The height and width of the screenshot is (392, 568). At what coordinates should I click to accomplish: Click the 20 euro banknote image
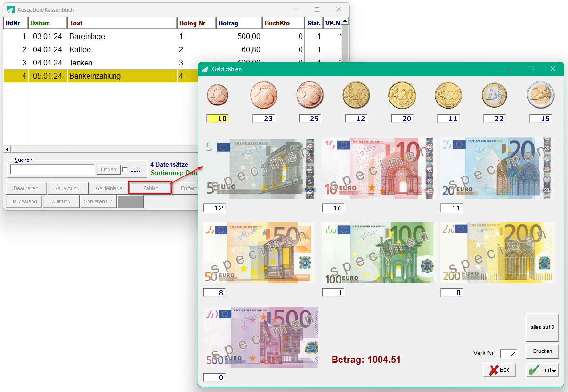pyautogui.click(x=497, y=168)
